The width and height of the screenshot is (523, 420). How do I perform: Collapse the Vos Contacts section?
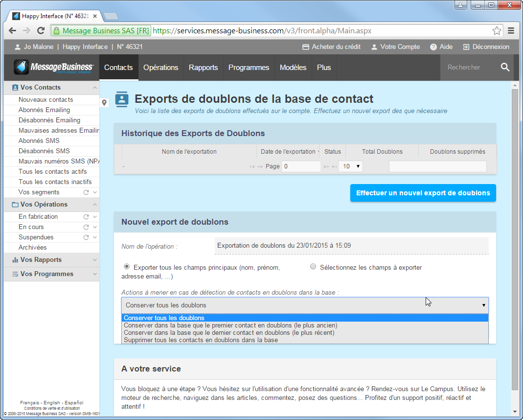(95, 87)
